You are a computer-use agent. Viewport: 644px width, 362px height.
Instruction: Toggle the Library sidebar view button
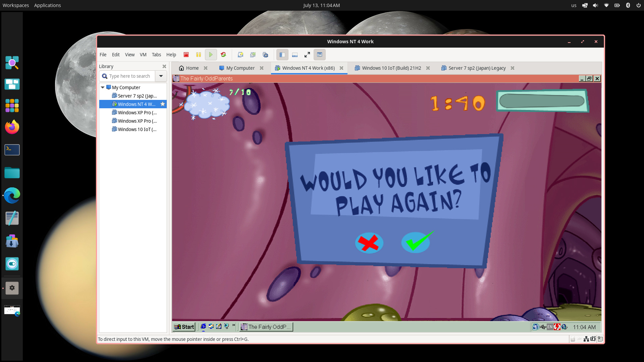coord(282,55)
